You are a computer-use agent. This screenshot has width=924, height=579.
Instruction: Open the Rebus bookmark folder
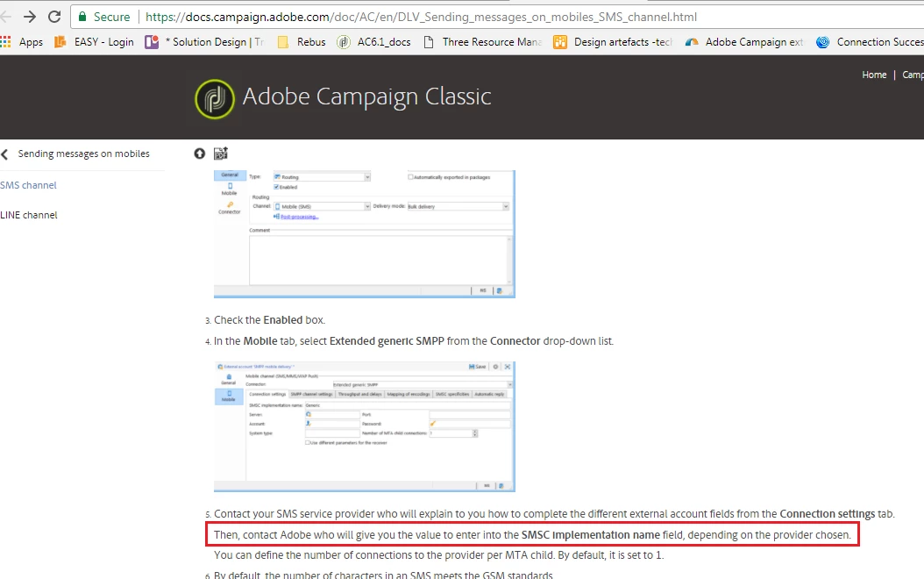pos(302,42)
